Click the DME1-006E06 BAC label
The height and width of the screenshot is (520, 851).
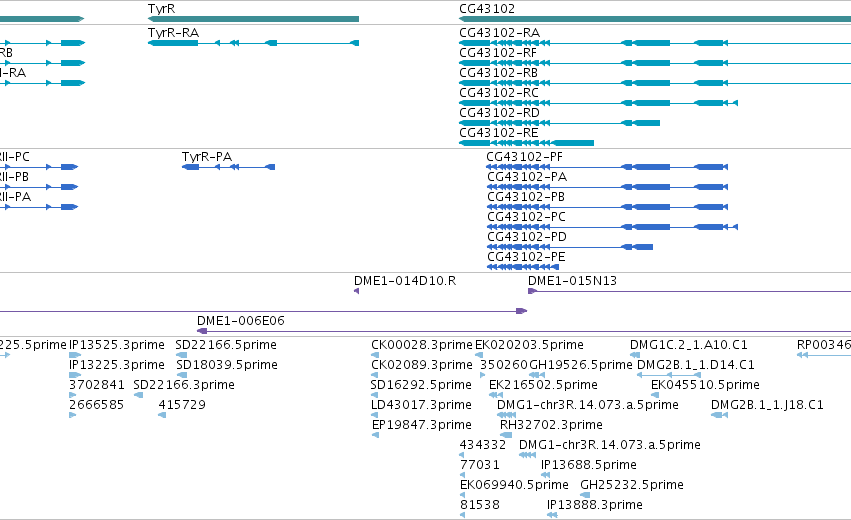pyautogui.click(x=240, y=321)
